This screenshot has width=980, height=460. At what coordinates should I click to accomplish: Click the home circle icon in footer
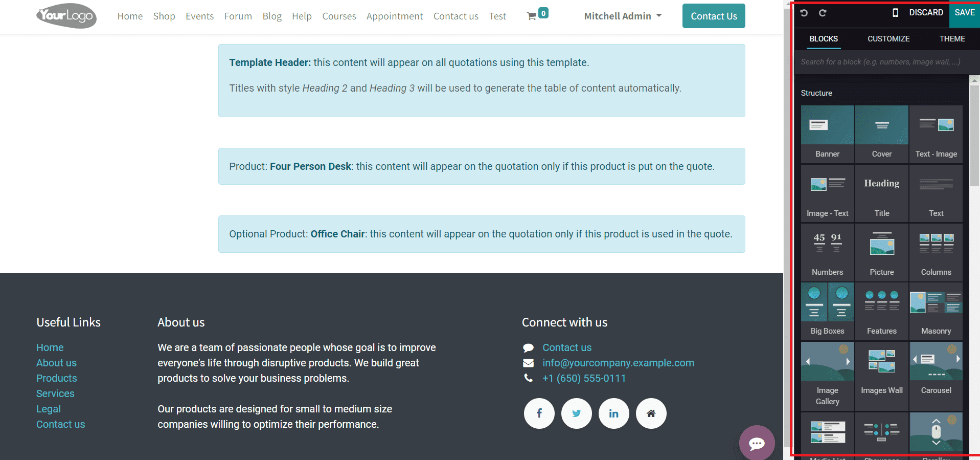651,413
